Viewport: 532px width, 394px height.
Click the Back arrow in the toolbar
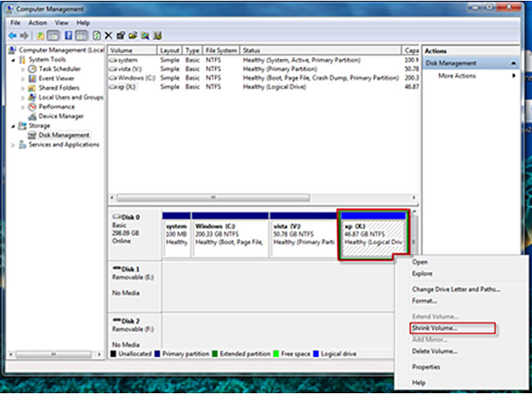(14, 36)
